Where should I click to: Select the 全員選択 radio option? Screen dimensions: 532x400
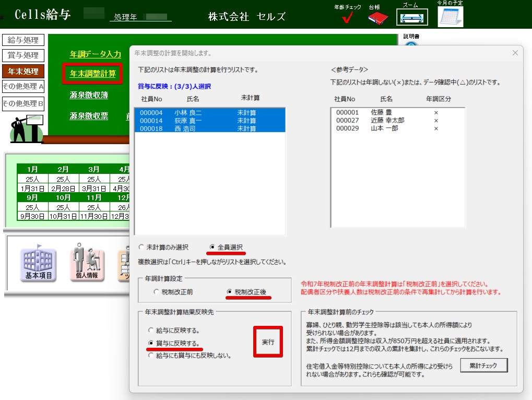[212, 248]
